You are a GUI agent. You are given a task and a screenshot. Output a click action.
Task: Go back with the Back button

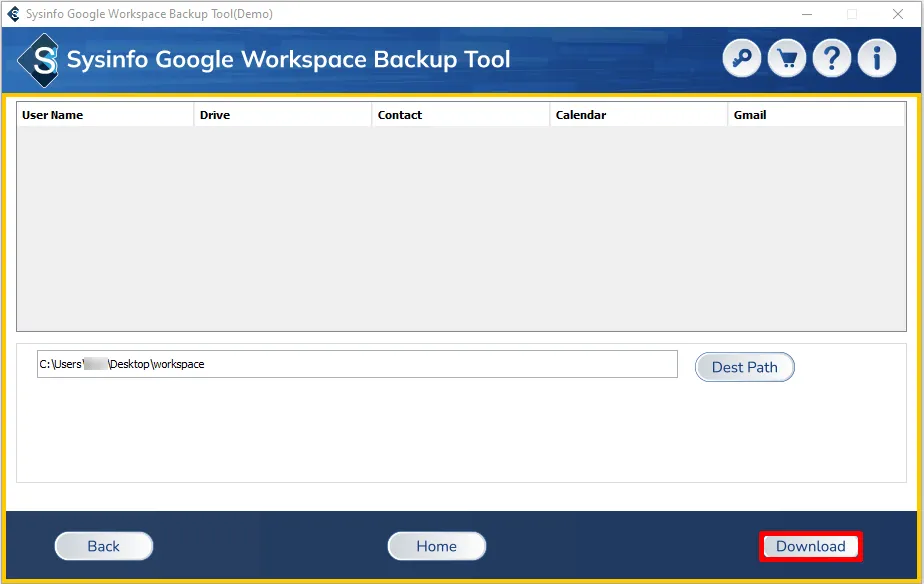click(104, 546)
